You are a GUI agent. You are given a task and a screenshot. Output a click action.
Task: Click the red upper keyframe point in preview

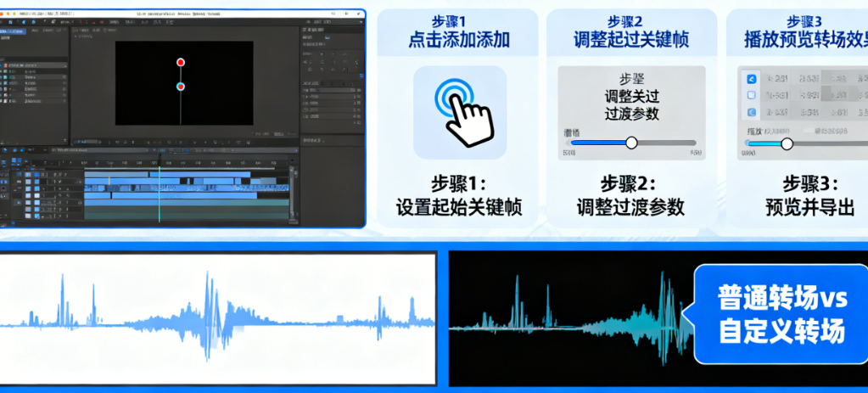(181, 63)
